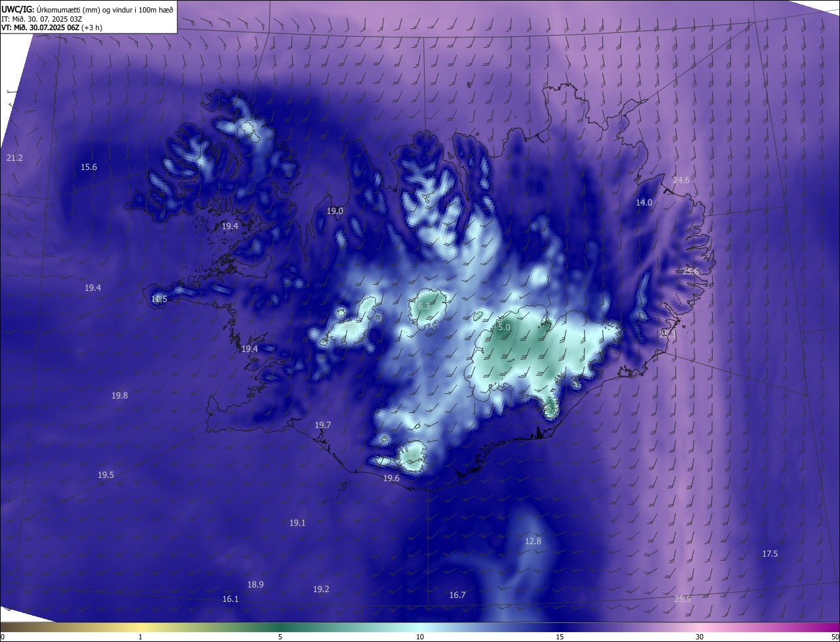The width and height of the screenshot is (840, 642).
Task: Click the 19.6 value below the southern glacier
Action: pyautogui.click(x=391, y=479)
